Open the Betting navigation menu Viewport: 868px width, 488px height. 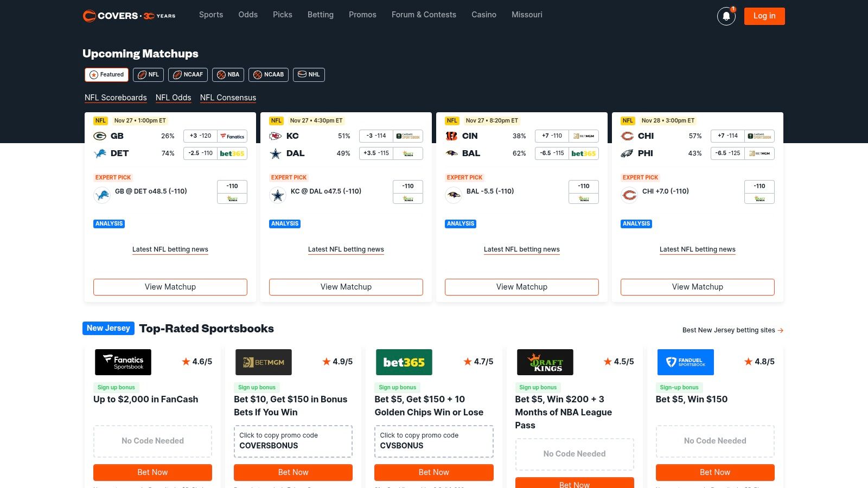(320, 15)
